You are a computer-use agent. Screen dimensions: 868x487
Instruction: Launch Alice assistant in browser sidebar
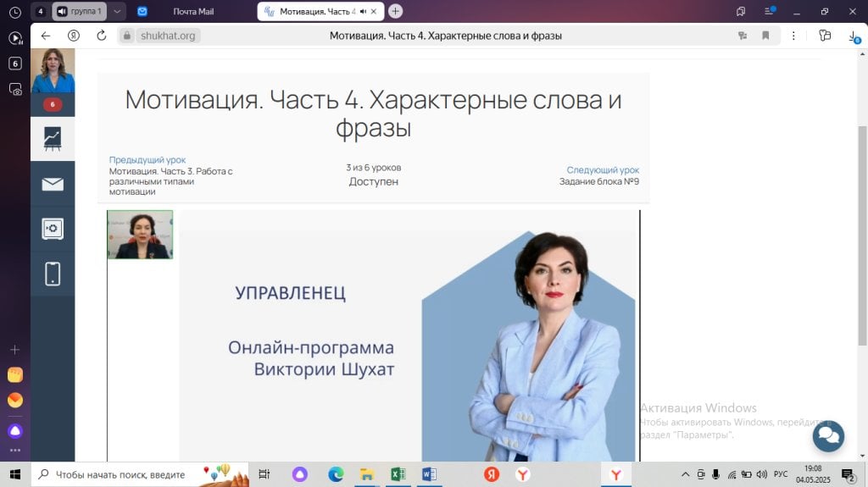15,430
